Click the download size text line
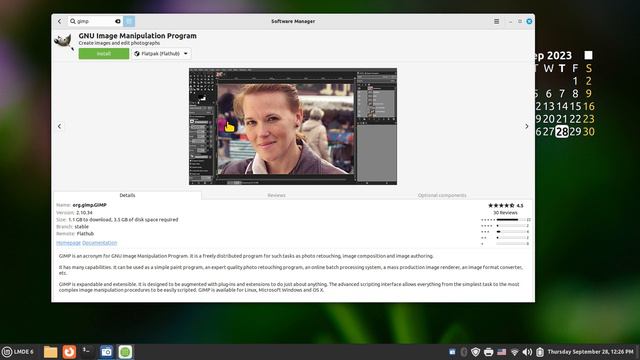This screenshot has width=640, height=360. pos(117,220)
